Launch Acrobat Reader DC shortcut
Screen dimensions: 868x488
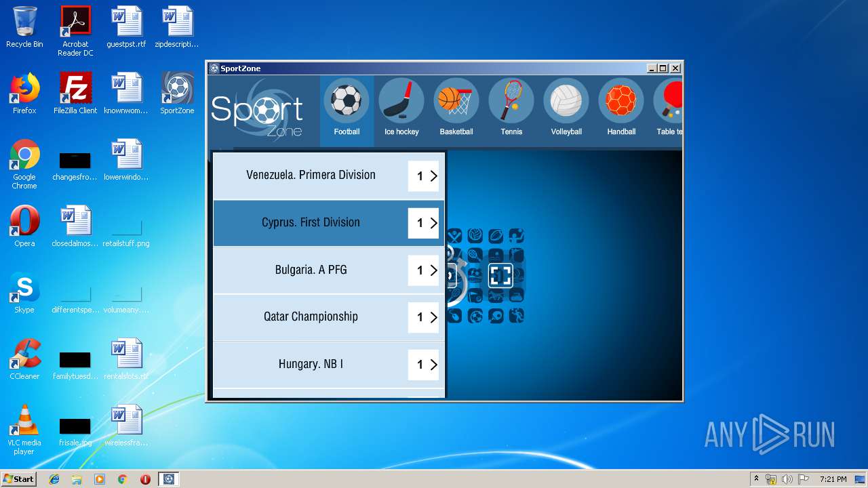click(x=75, y=31)
